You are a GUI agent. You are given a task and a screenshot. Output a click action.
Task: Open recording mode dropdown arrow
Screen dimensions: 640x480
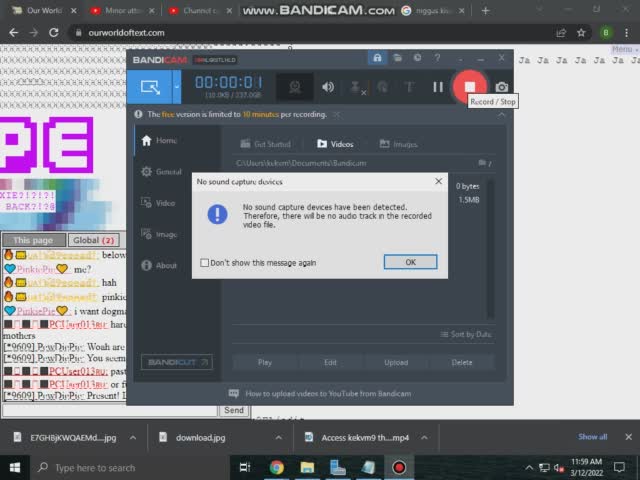point(177,87)
